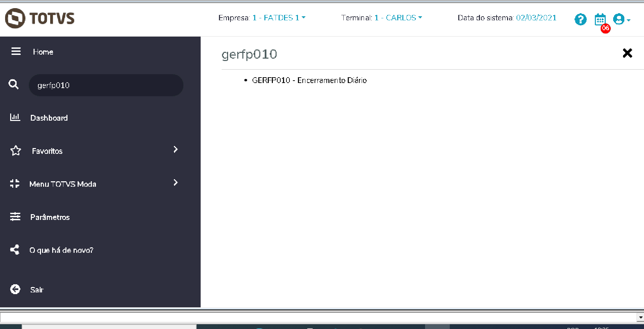644x329 pixels.
Task: Click the Sair arrow icon
Action: [x=15, y=289]
